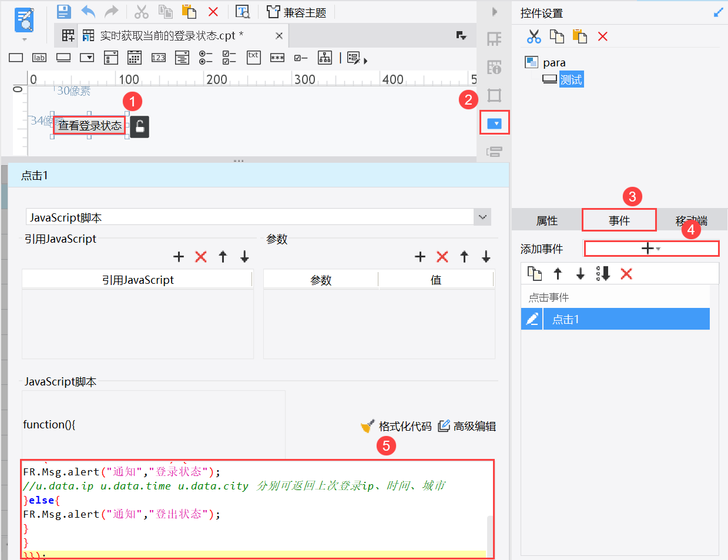
Task: Select the Label widget tool
Action: (39, 57)
